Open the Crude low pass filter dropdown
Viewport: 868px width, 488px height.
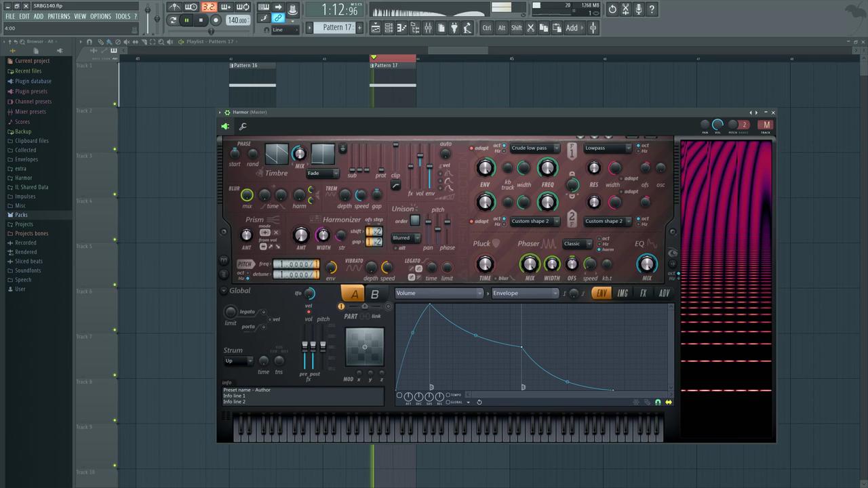coord(534,148)
